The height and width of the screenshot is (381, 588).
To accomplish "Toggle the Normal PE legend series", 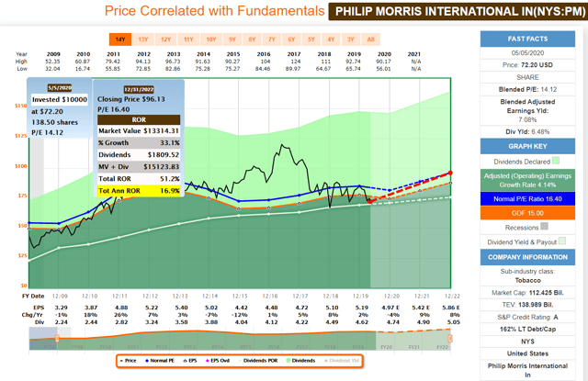I will coord(160,361).
